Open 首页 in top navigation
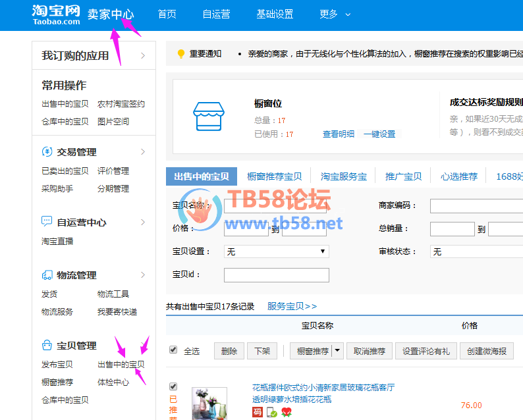Screen dimensions: 523x420 pos(167,14)
